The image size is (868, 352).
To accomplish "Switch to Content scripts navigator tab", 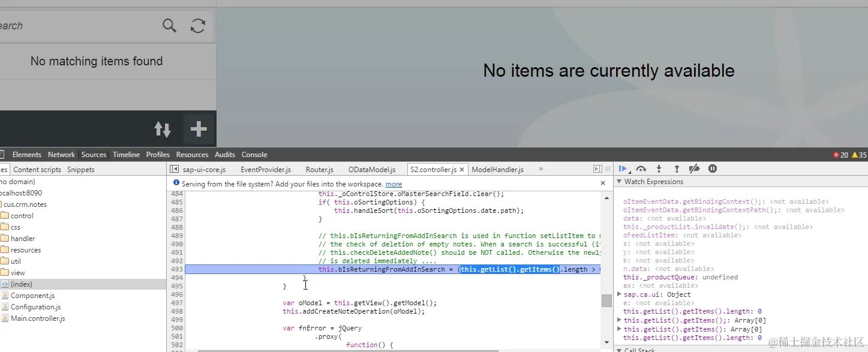I will point(37,170).
